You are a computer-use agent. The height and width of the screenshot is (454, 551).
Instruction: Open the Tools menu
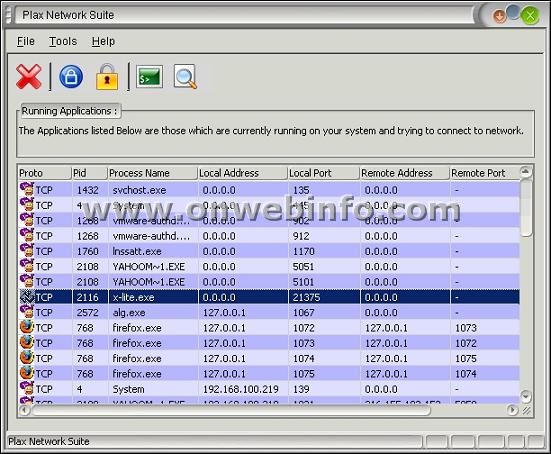coord(63,41)
